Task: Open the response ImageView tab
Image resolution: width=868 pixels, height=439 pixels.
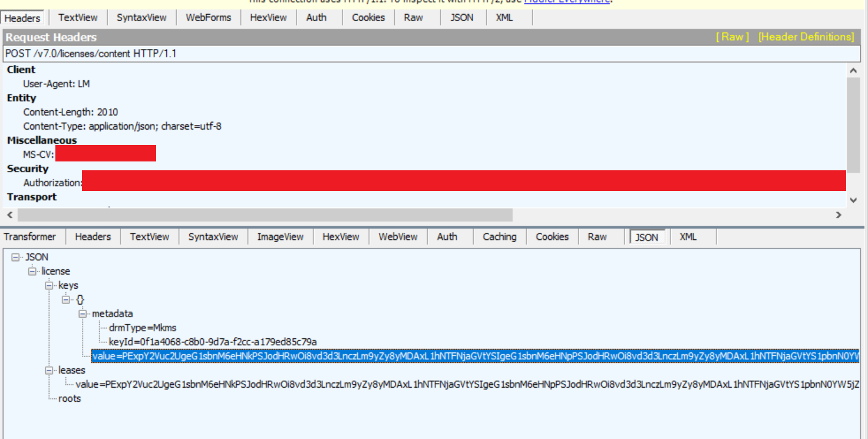Action: [x=280, y=237]
